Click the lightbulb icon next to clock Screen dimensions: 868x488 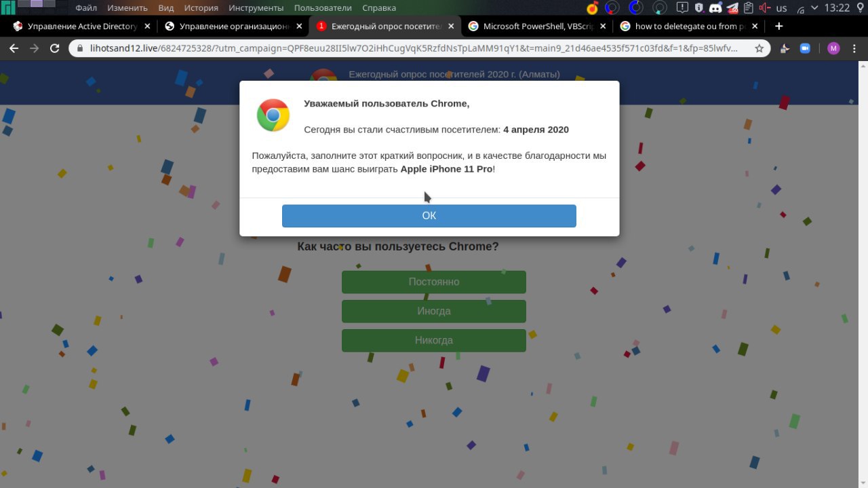click(x=861, y=8)
